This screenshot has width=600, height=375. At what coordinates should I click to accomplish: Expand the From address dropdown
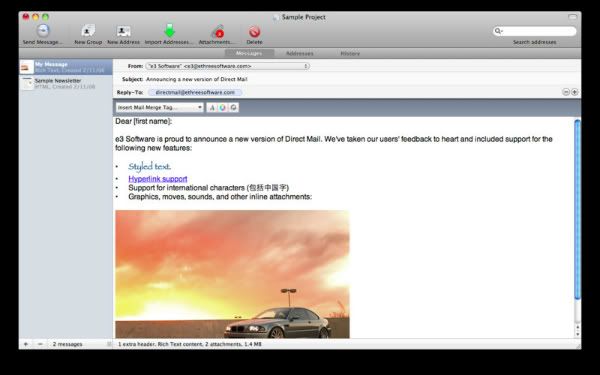227,66
